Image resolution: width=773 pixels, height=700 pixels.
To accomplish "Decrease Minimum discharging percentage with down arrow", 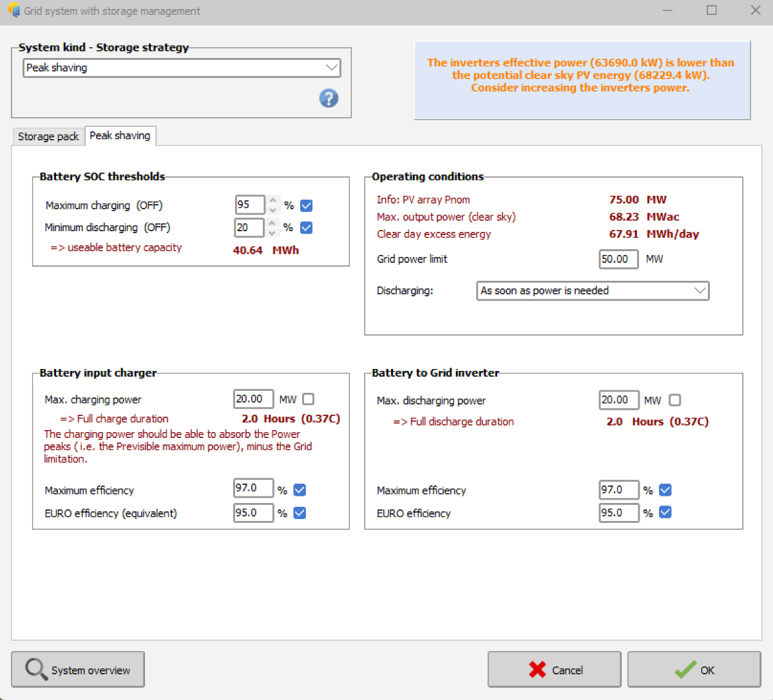I will point(272,232).
